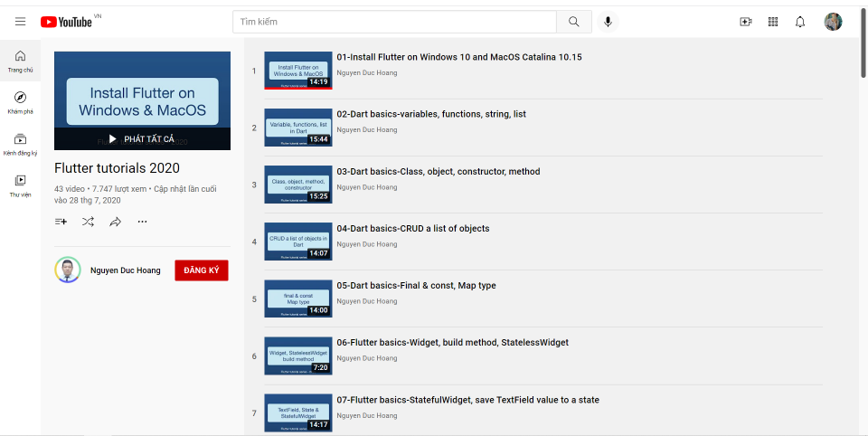Open title 01-Install Flutter on Windows 10
The image size is (868, 436).
tap(459, 57)
